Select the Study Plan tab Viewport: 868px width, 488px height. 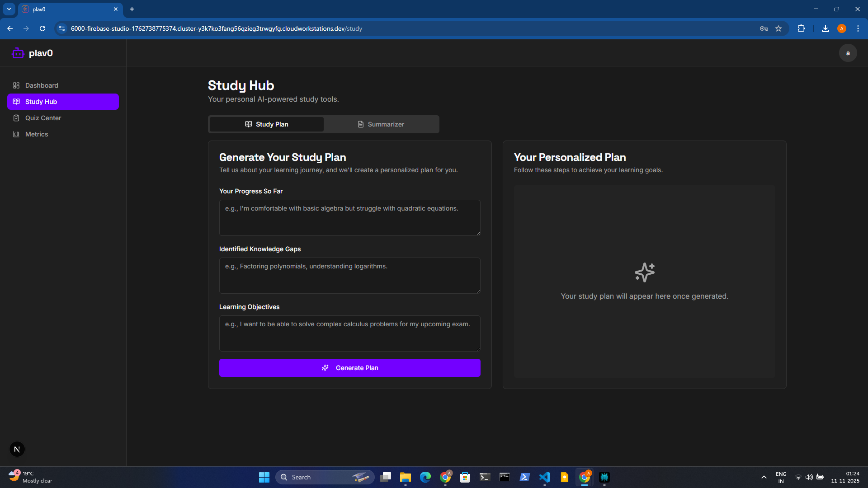tap(267, 124)
